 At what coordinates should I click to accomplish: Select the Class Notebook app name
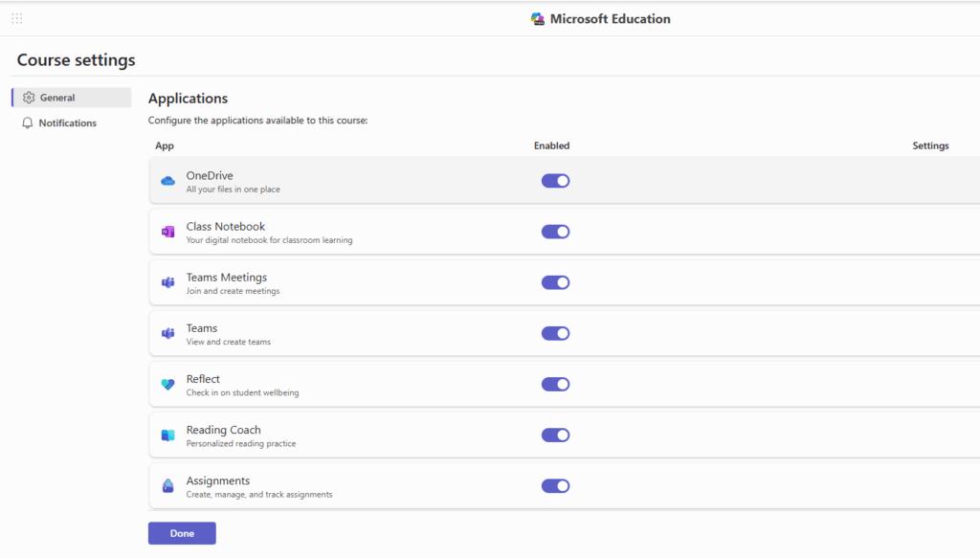pyautogui.click(x=226, y=226)
